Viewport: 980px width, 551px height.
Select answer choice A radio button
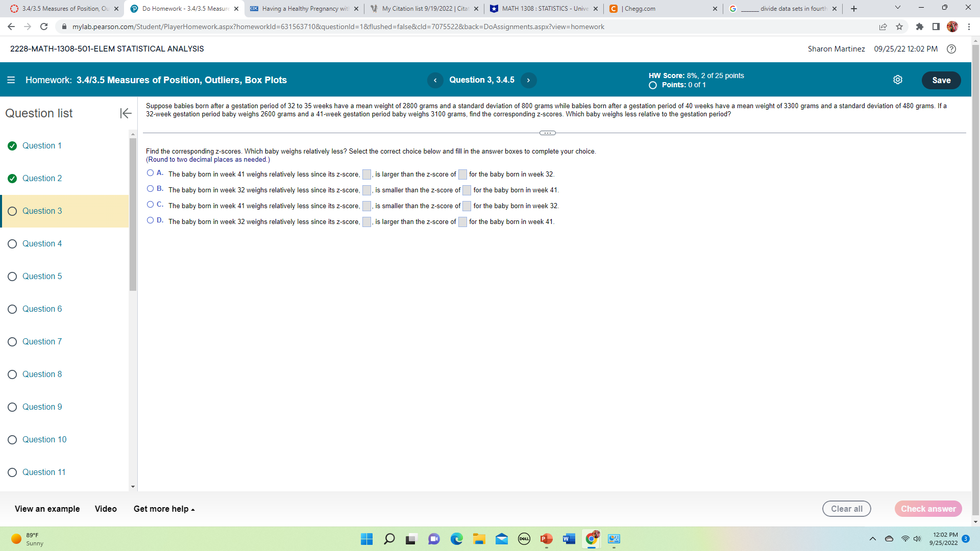pyautogui.click(x=150, y=173)
